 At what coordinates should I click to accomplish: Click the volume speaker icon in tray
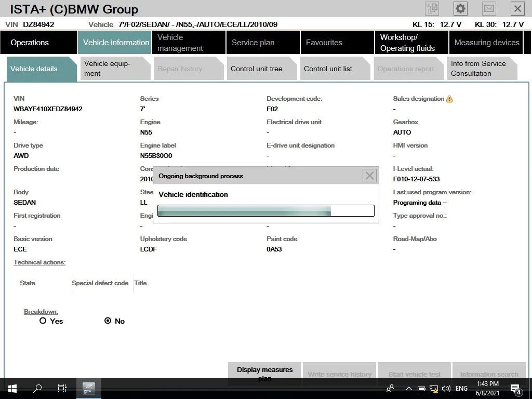446,389
